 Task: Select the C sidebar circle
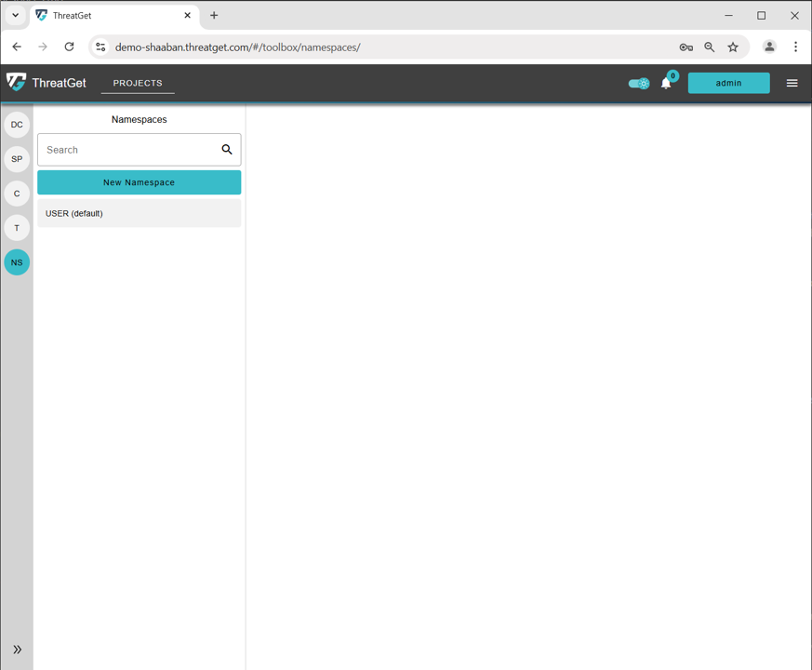point(17,194)
